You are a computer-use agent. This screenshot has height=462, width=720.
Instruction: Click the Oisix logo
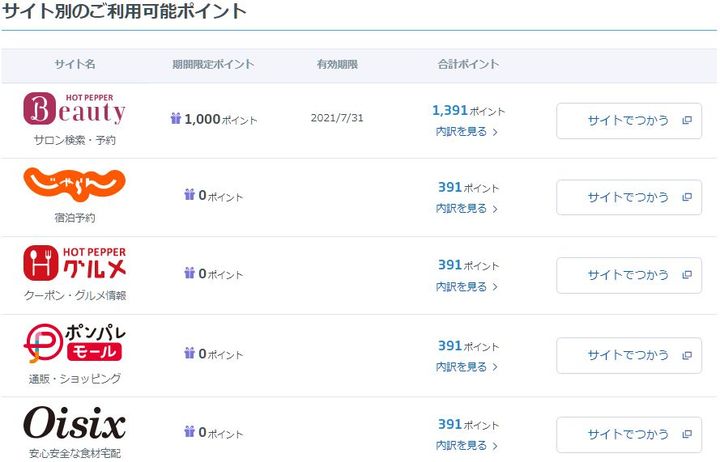click(74, 423)
